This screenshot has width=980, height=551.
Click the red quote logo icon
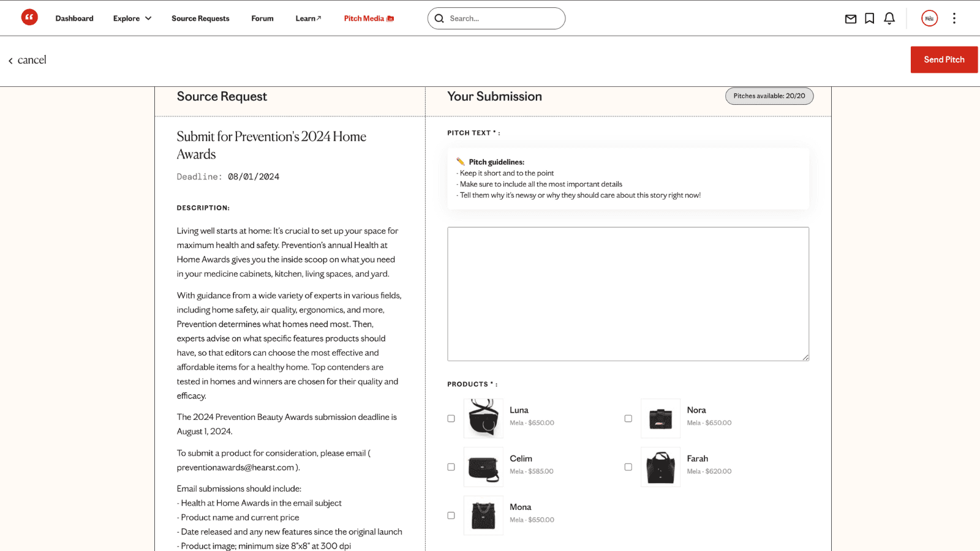coord(29,18)
